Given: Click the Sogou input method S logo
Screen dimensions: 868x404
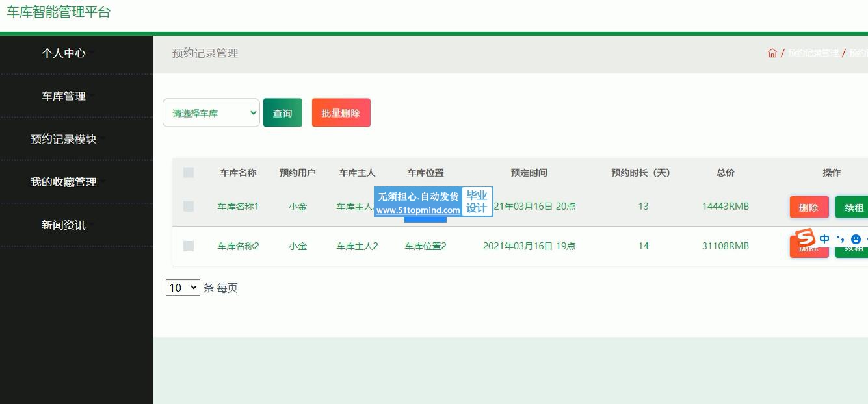Looking at the screenshot, I should [806, 238].
